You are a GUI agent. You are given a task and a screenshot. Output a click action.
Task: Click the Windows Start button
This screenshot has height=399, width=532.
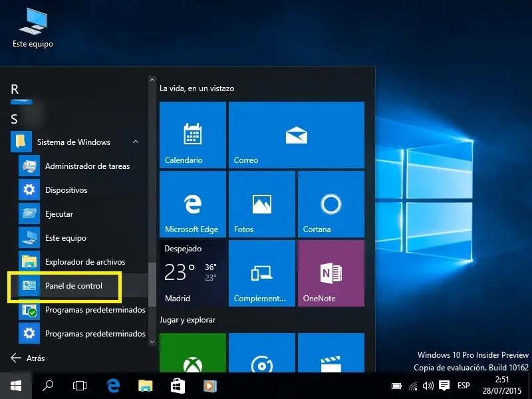pos(16,386)
